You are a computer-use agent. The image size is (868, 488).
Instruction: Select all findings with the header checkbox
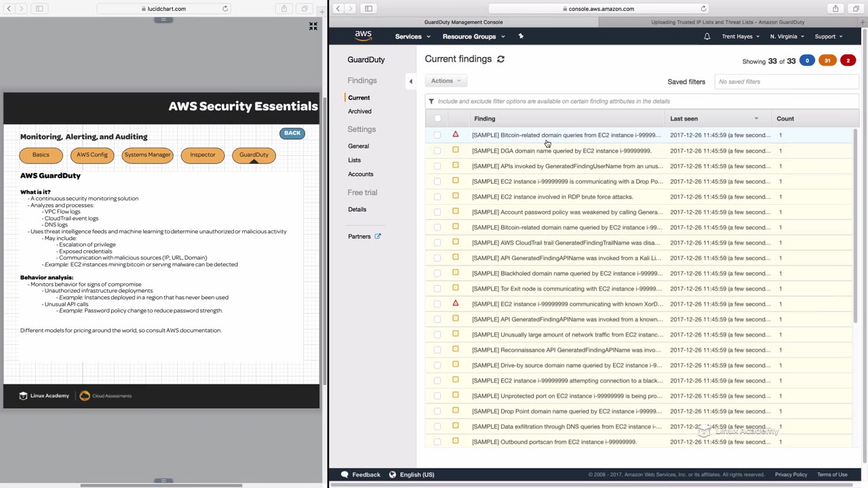pos(437,119)
